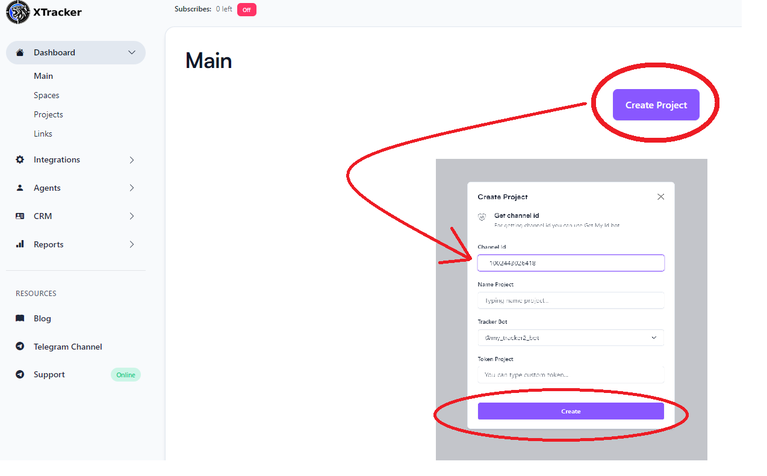Expand the Agents submenu chevron
The width and height of the screenshot is (767, 476).
tap(132, 188)
